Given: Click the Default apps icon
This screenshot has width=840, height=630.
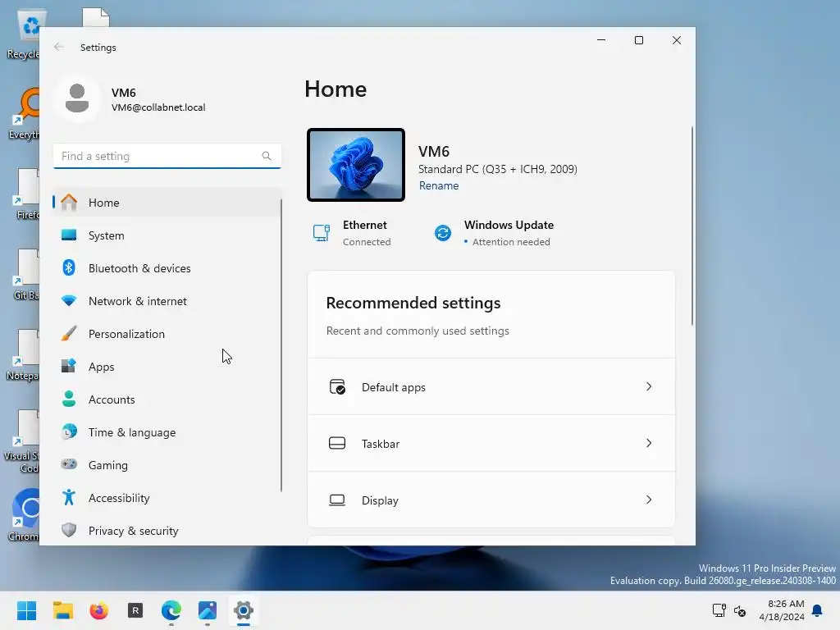Looking at the screenshot, I should [337, 387].
